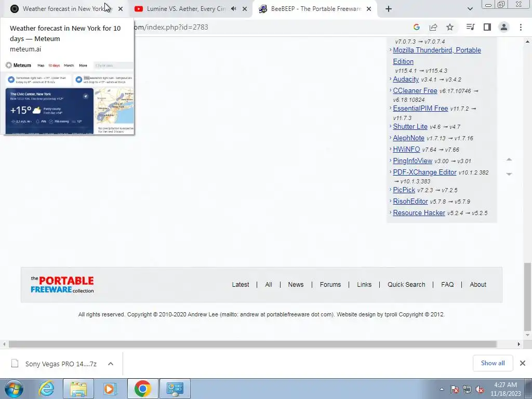Click the page down arrow widget
Viewport: 532px width, 399px height.
tap(509, 174)
